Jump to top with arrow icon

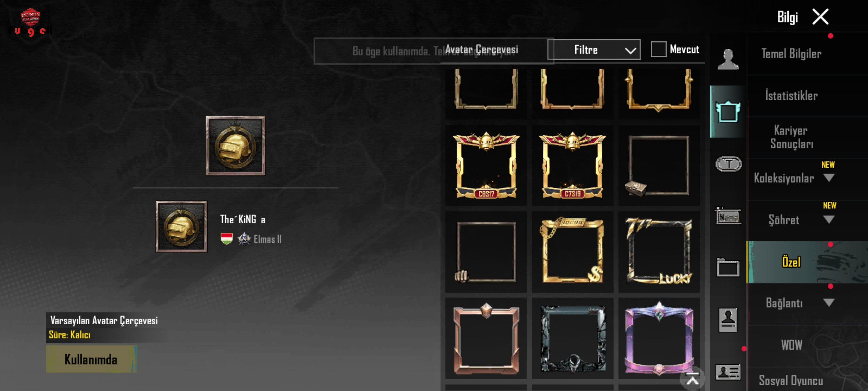point(692,379)
